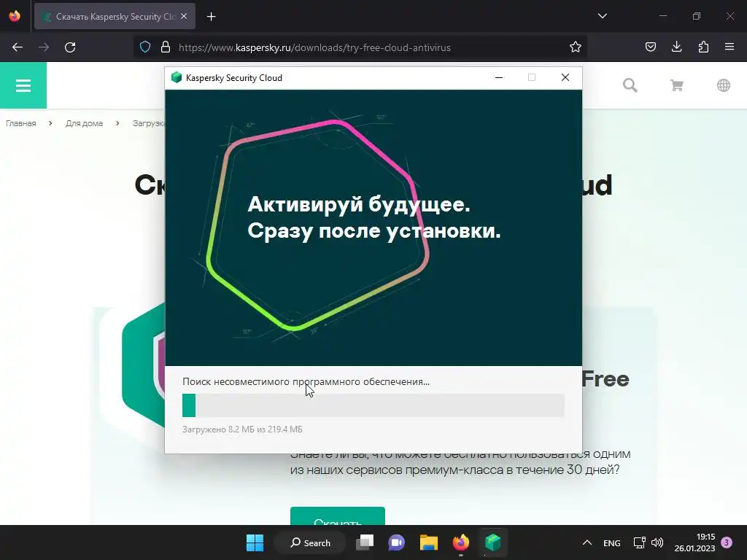Open File Explorer from the taskbar
The width and height of the screenshot is (747, 560).
pos(429,542)
